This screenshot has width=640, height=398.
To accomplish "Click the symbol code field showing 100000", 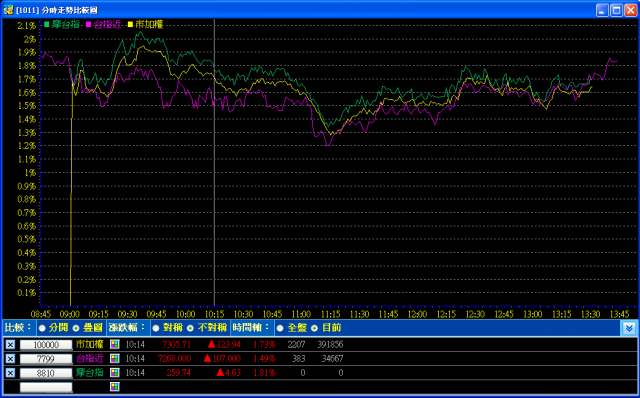I will pos(46,345).
